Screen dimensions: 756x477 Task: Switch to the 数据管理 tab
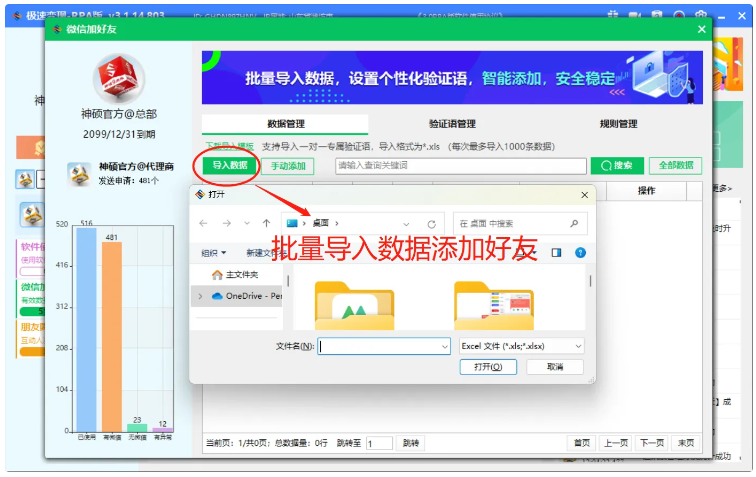(285, 124)
